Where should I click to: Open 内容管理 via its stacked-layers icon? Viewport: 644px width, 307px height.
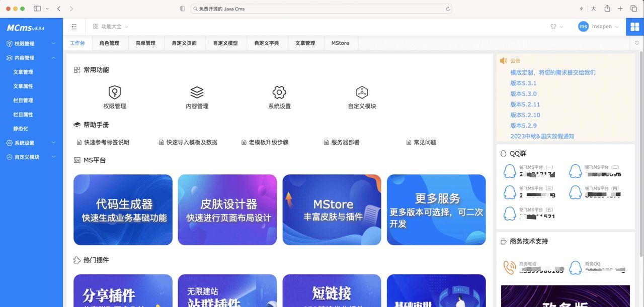click(197, 93)
